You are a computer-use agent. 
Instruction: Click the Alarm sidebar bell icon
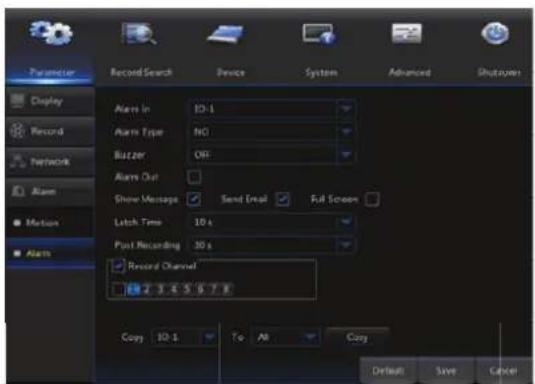(x=18, y=191)
